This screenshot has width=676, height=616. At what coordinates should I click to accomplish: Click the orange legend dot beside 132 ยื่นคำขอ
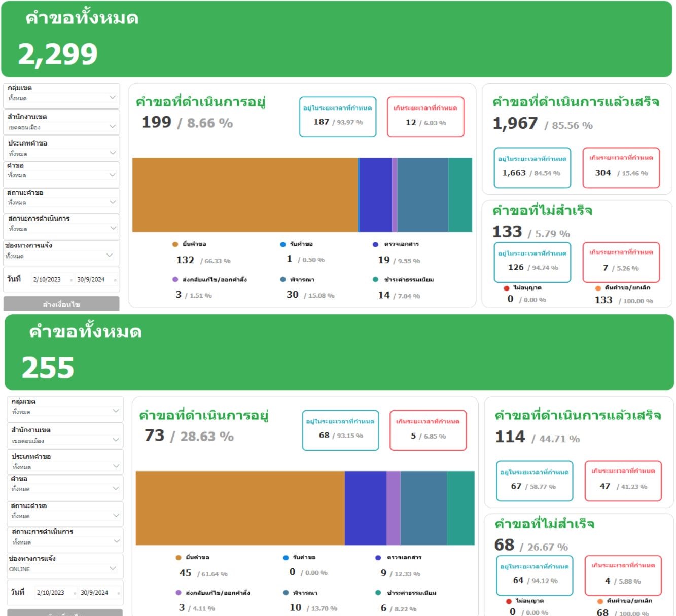pos(175,244)
